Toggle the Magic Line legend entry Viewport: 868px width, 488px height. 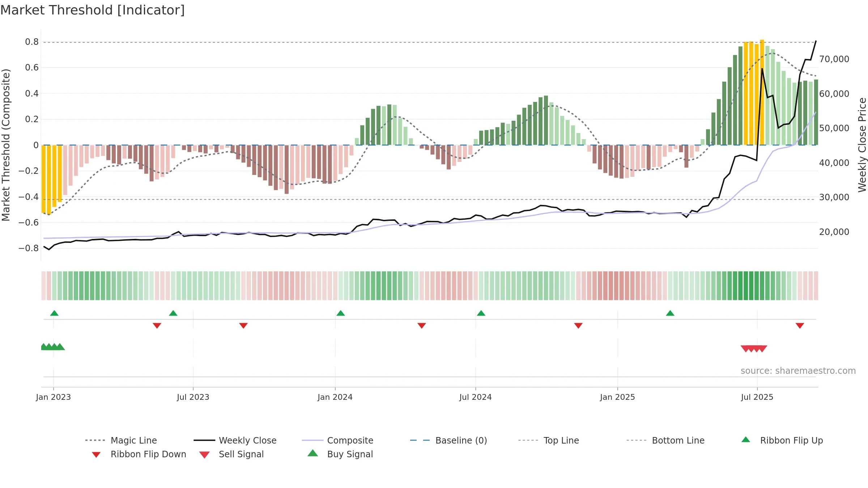click(121, 440)
